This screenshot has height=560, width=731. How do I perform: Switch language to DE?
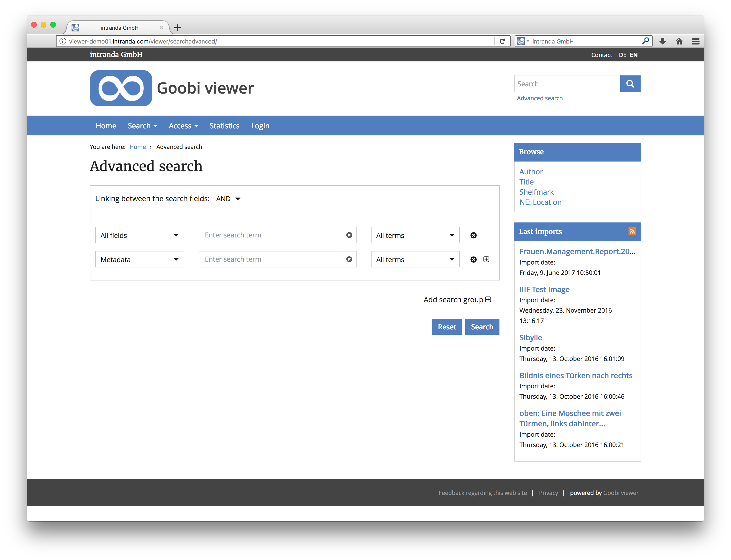[x=622, y=55]
